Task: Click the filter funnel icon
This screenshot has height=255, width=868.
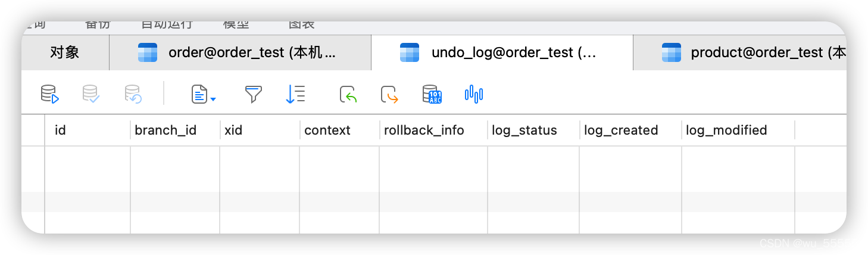Action: pyautogui.click(x=254, y=94)
